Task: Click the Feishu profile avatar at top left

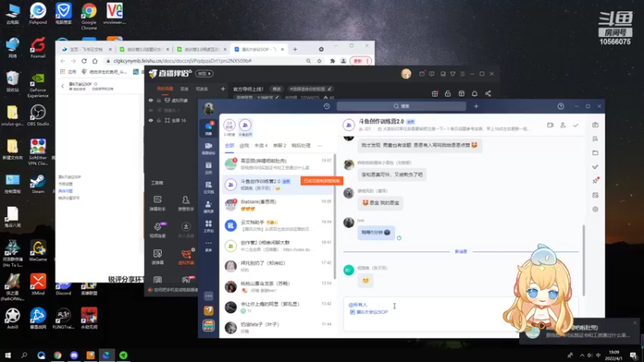Action: tap(208, 109)
